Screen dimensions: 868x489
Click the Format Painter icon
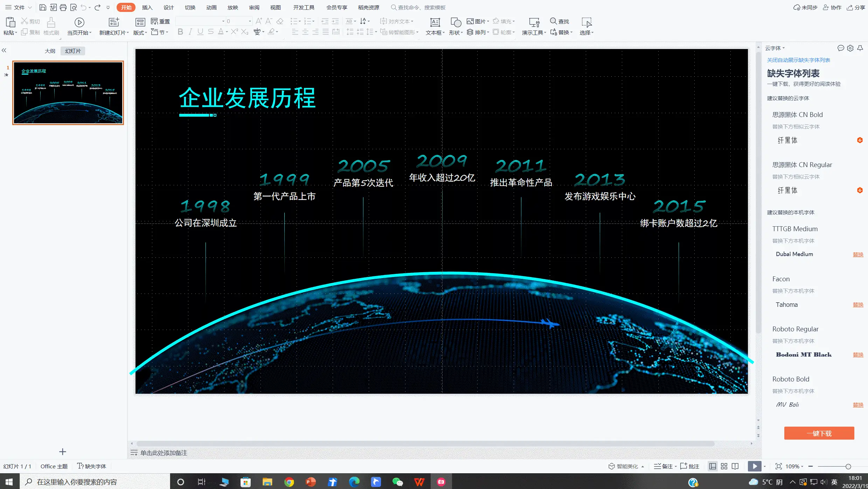point(51,22)
